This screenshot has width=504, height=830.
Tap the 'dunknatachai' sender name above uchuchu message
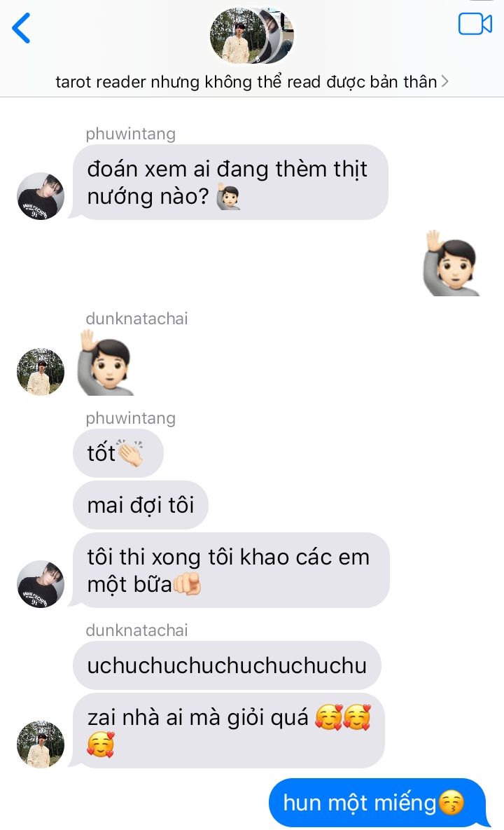pos(136,630)
